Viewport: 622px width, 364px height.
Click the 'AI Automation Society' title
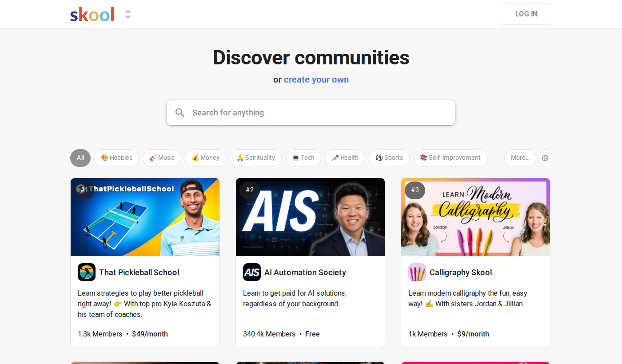[x=305, y=273]
